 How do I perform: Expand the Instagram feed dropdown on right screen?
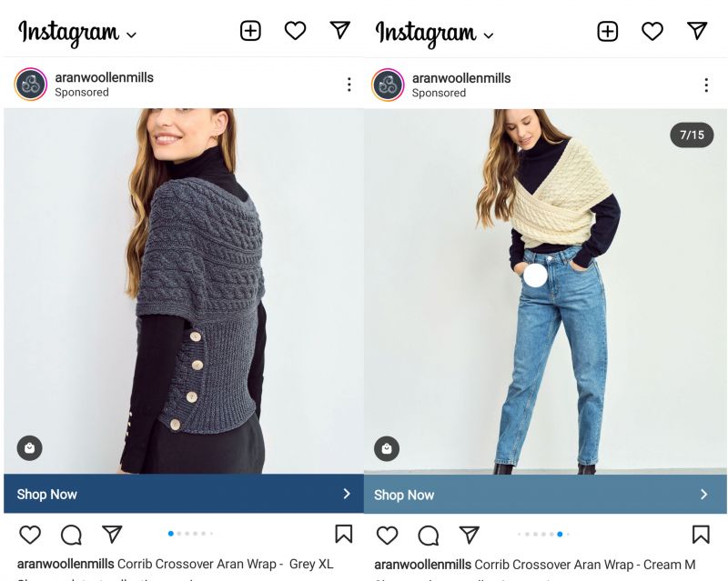(x=489, y=35)
